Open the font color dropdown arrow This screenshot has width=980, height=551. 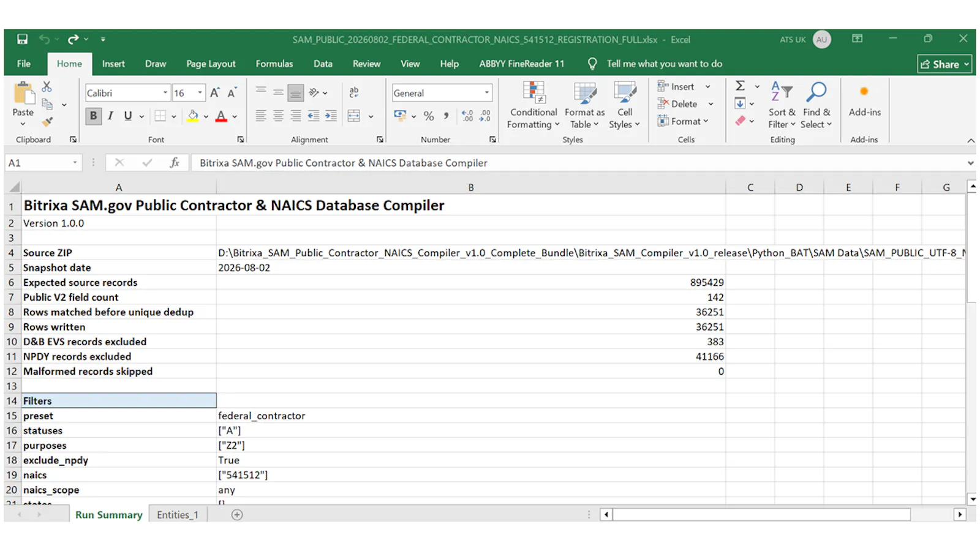235,116
